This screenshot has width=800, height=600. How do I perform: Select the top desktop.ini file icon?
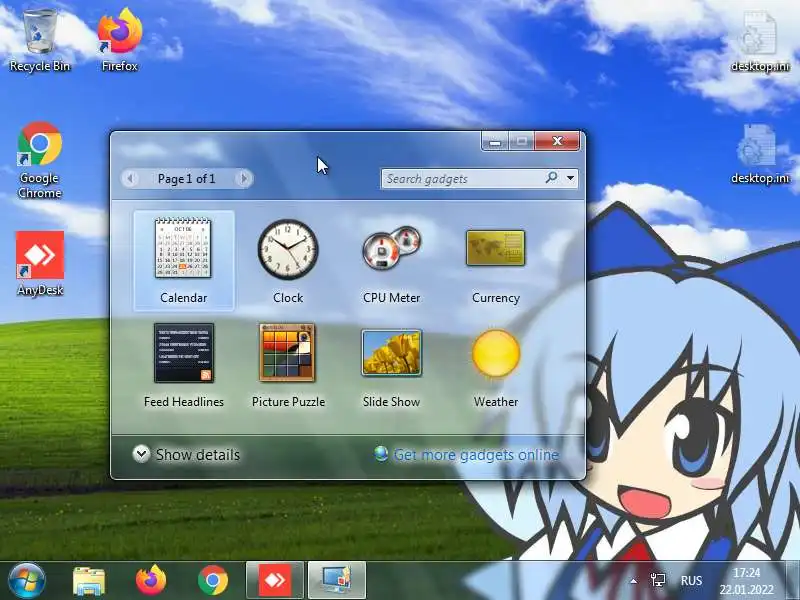[x=760, y=42]
